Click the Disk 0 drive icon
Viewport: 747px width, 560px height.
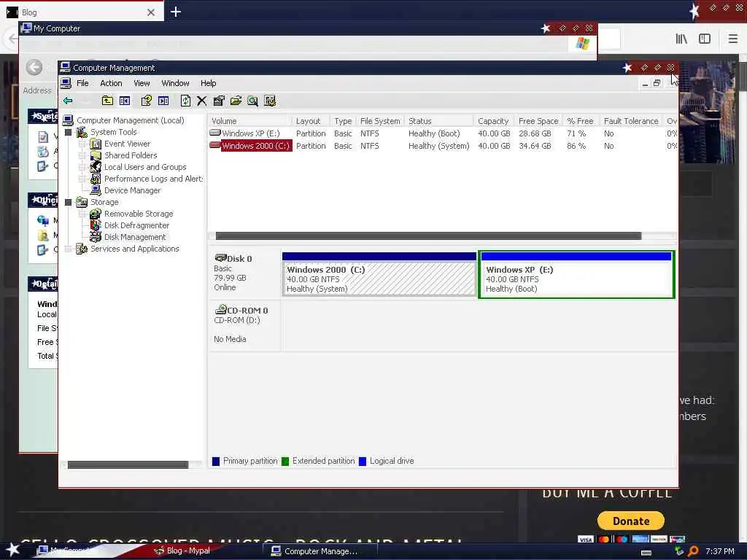tap(220, 258)
